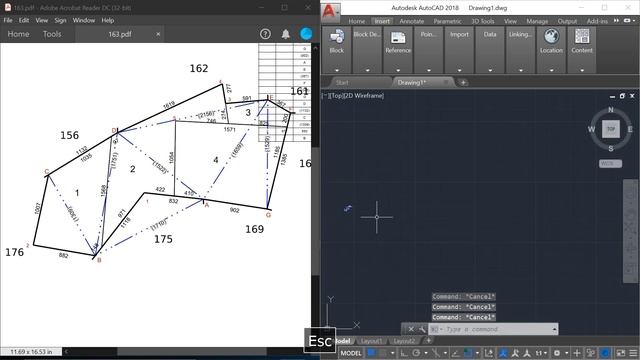Restore the drawing viewport window icon
640x360 pixels.
point(622,96)
